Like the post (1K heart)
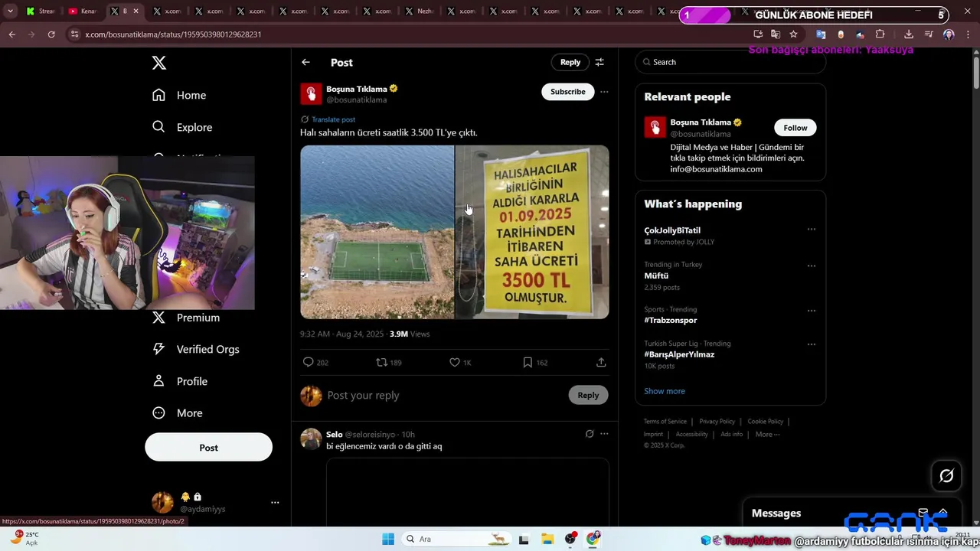The image size is (980, 551). (460, 362)
